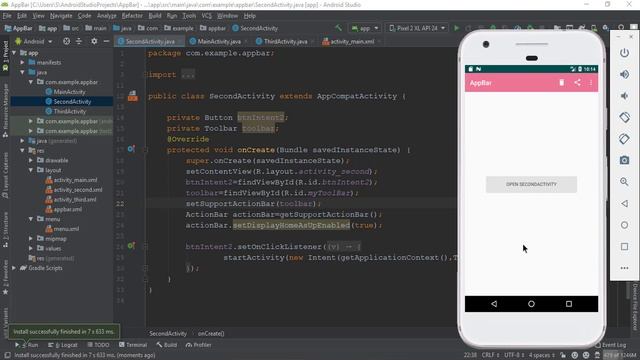Click the override gutter icon beside onCreate
This screenshot has width=640, height=360.
[x=131, y=149]
